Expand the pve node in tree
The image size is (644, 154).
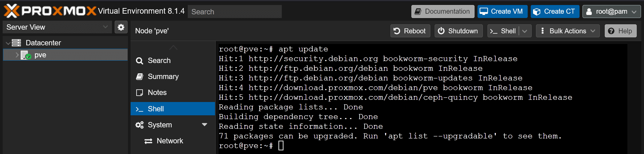pos(17,55)
